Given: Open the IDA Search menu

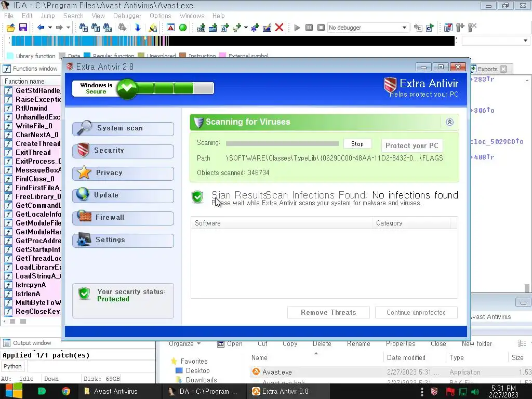Looking at the screenshot, I should coord(73,16).
